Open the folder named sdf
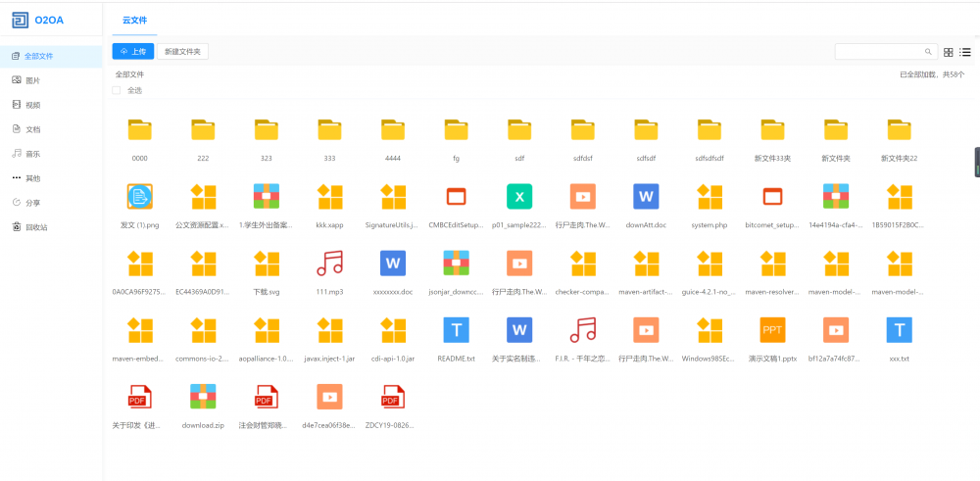 point(519,129)
